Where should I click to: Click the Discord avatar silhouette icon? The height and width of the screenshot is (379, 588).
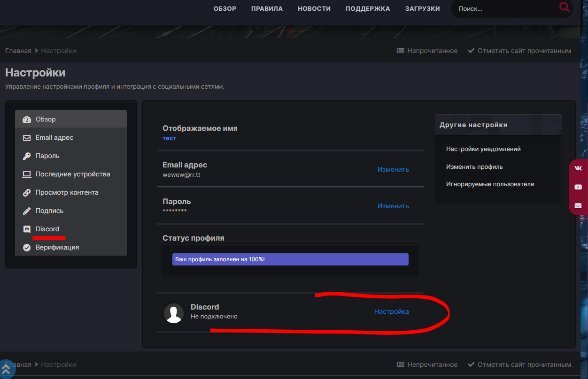(174, 313)
